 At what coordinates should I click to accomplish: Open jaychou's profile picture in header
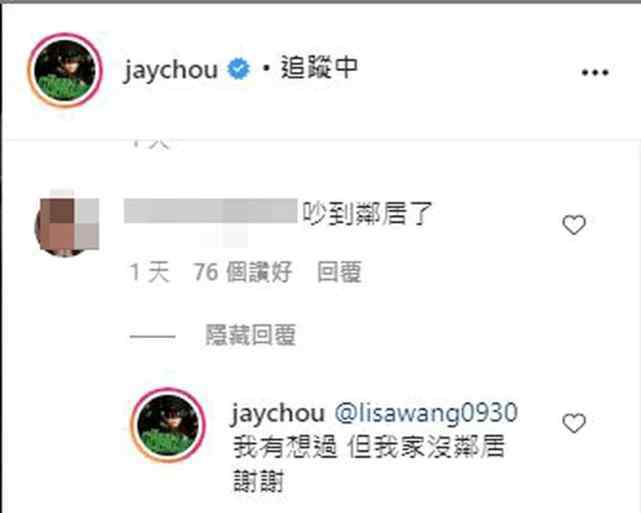[x=65, y=70]
